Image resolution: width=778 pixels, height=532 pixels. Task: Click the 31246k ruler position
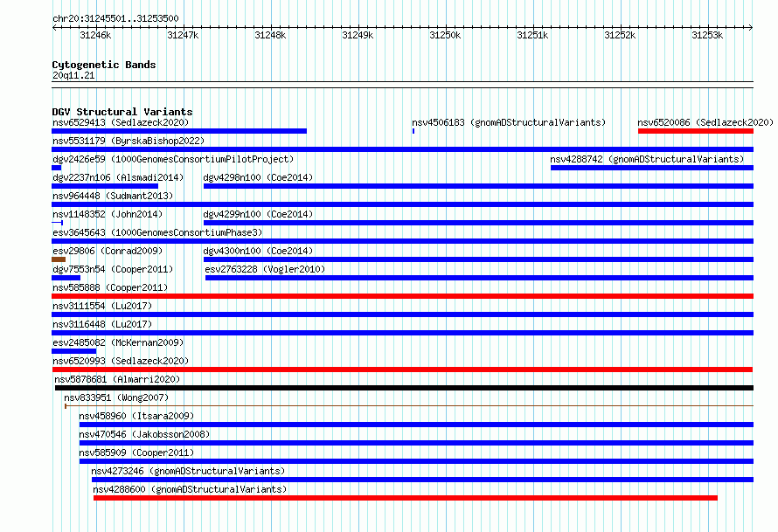(96, 35)
